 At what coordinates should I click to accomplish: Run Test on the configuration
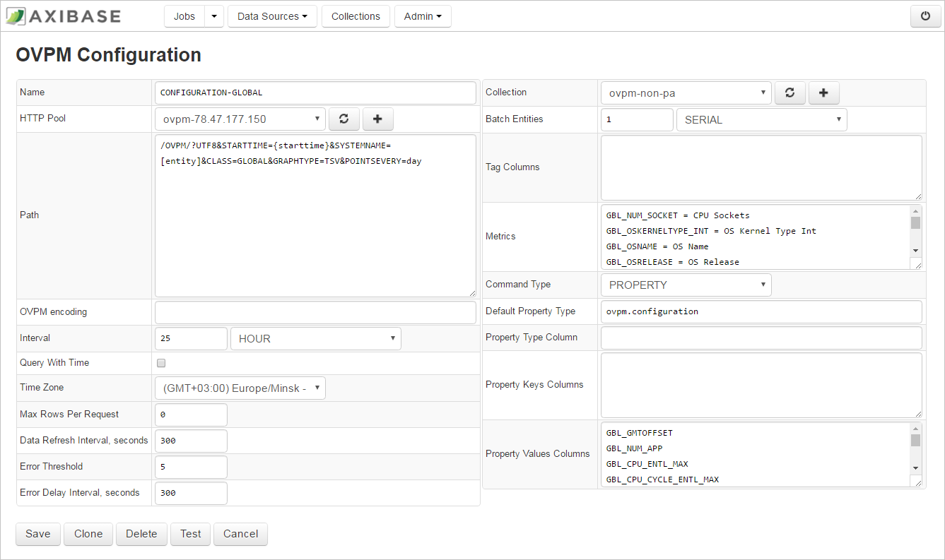191,534
